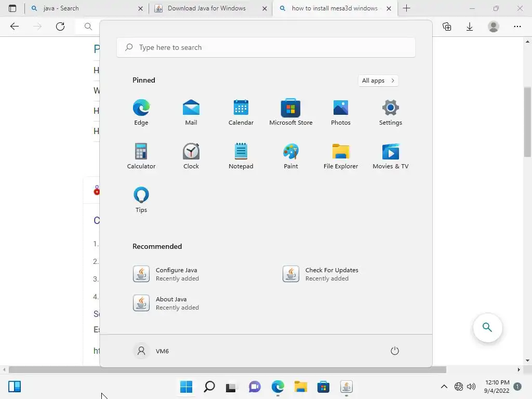Open a new browser tab
This screenshot has width=532, height=399.
coord(406,8)
